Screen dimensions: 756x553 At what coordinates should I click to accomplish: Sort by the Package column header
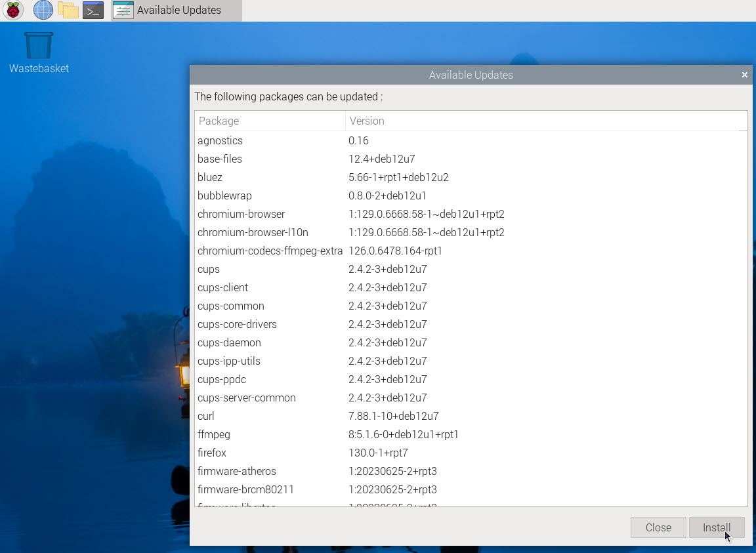point(270,121)
